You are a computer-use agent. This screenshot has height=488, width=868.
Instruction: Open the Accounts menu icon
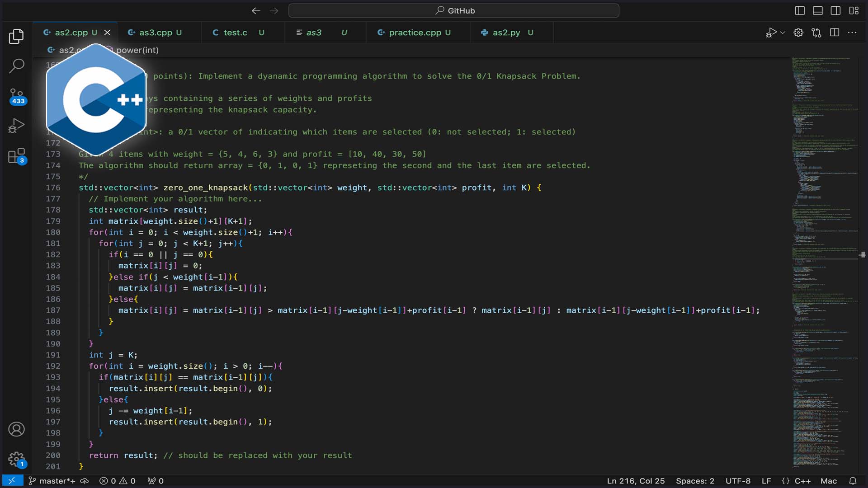(x=16, y=429)
